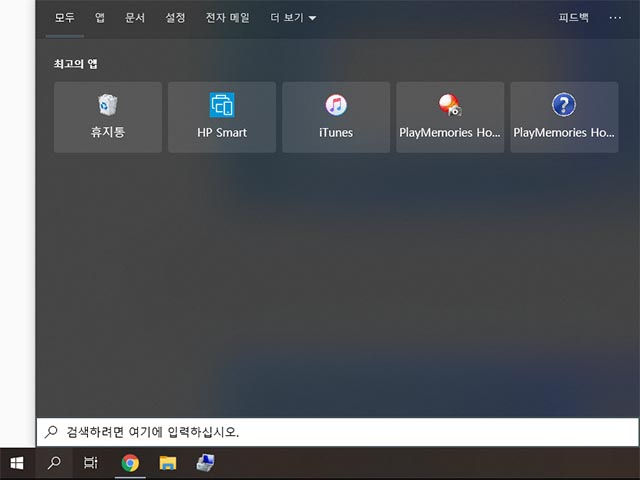Image resolution: width=640 pixels, height=480 pixels.
Task: Click the taskbar search magnifier icon
Action: coord(54,463)
